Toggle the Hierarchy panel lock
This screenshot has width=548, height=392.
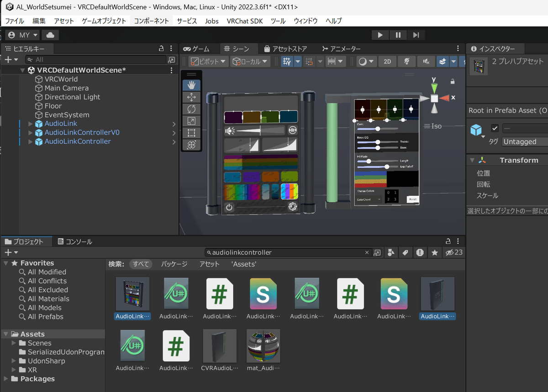click(x=161, y=48)
